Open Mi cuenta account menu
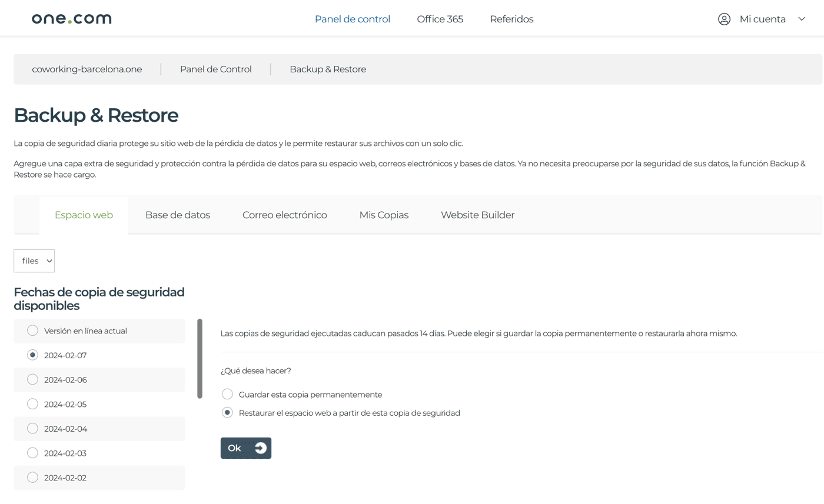 762,19
